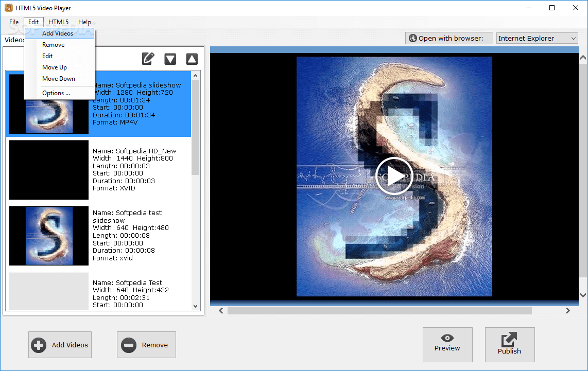The width and height of the screenshot is (588, 371).
Task: Click the video list scroll down arrow
Action: [195, 306]
